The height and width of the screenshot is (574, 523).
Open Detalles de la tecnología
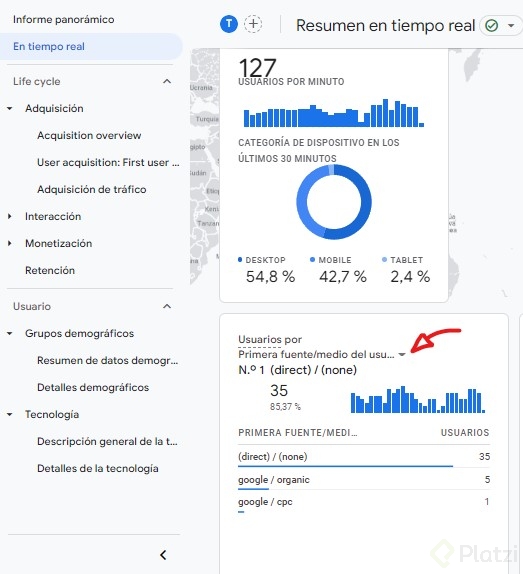[x=98, y=469]
